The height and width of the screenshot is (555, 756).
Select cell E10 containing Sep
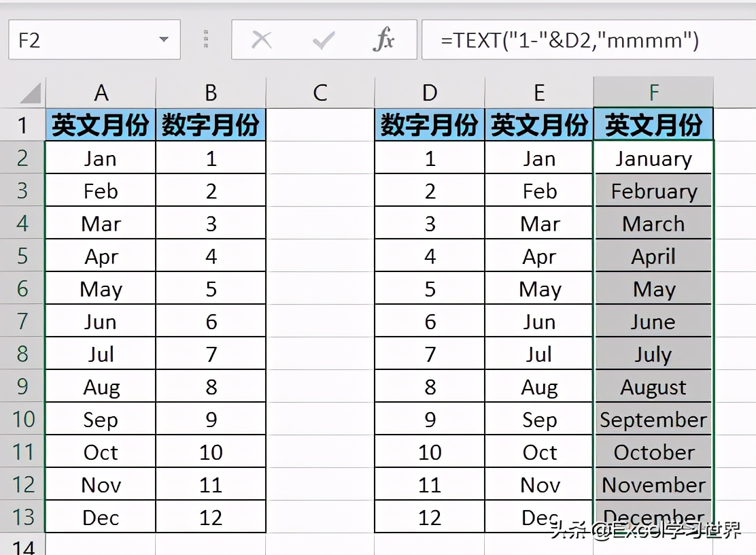pyautogui.click(x=539, y=418)
